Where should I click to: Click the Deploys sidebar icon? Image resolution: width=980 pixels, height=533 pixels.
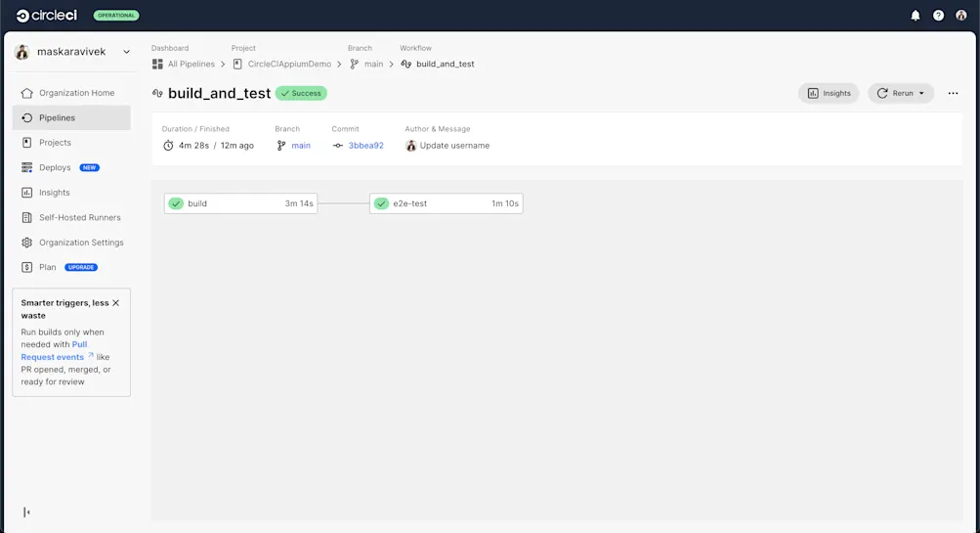[27, 167]
